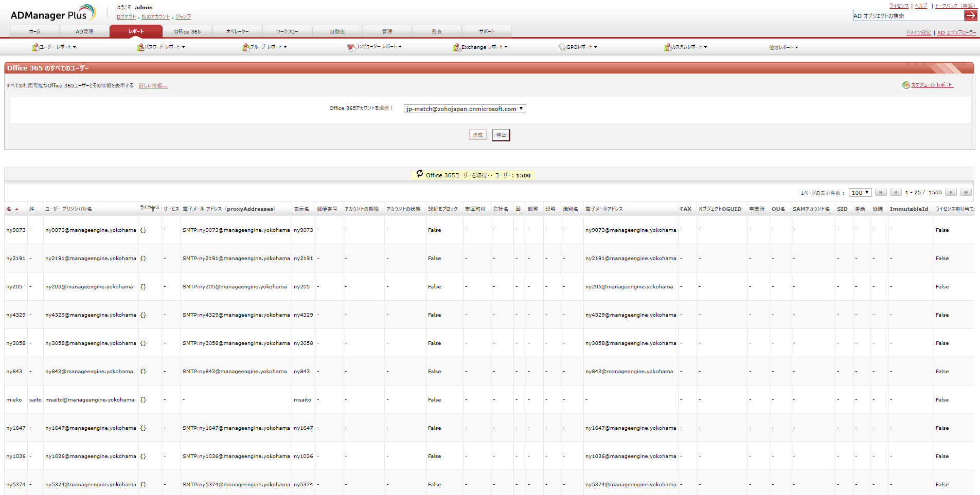Change rows per page dropdown showing 100

coord(860,193)
